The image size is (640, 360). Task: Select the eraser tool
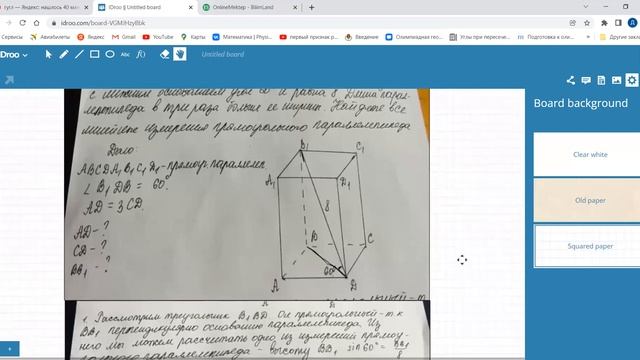(164, 54)
